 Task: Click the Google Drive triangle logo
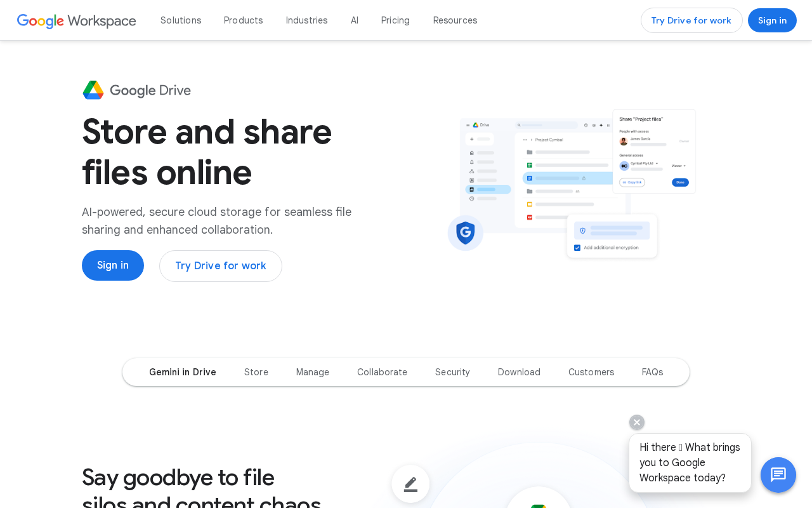click(93, 90)
